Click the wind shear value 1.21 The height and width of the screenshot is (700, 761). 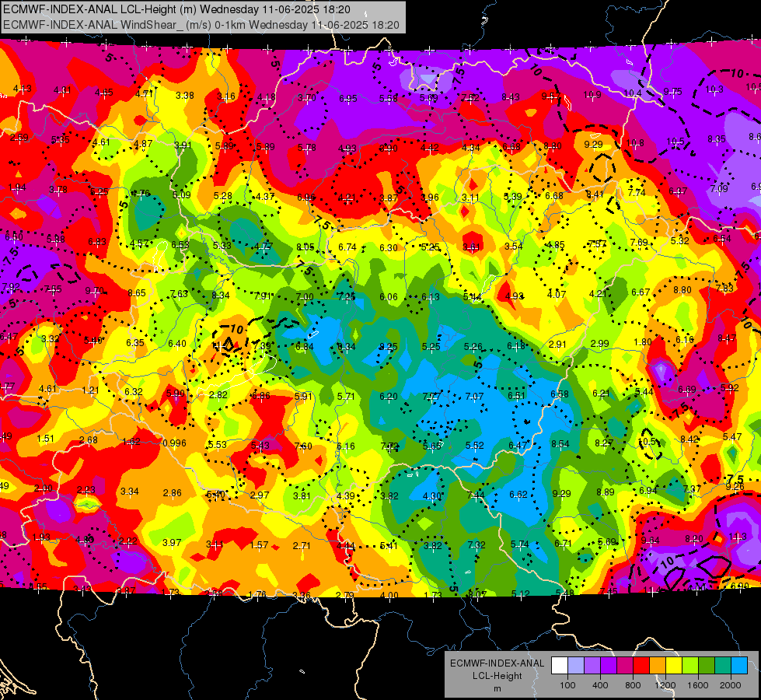tap(90, 390)
